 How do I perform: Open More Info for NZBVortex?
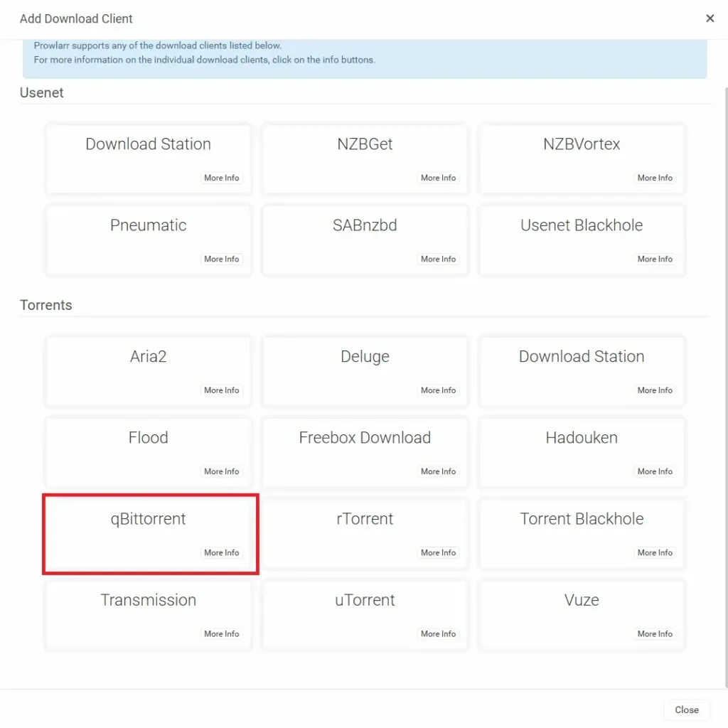pyautogui.click(x=655, y=178)
